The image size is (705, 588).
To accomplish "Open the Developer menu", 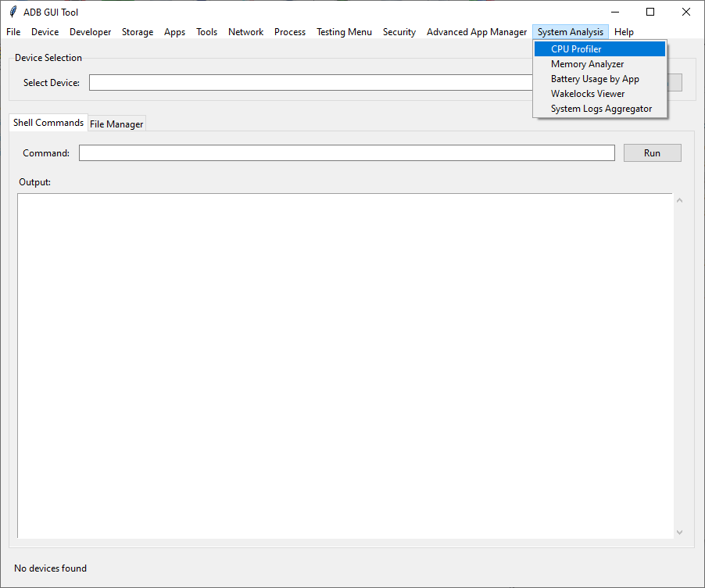I will (x=90, y=32).
